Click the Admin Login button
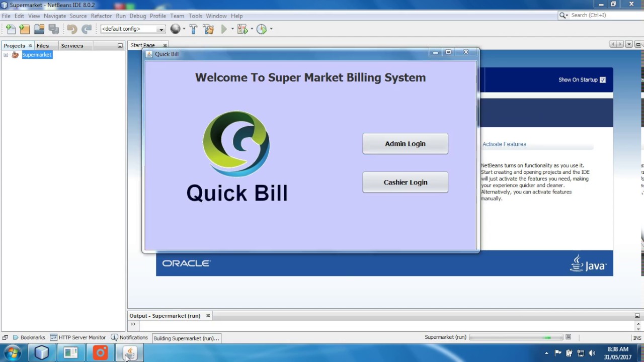 (x=405, y=144)
